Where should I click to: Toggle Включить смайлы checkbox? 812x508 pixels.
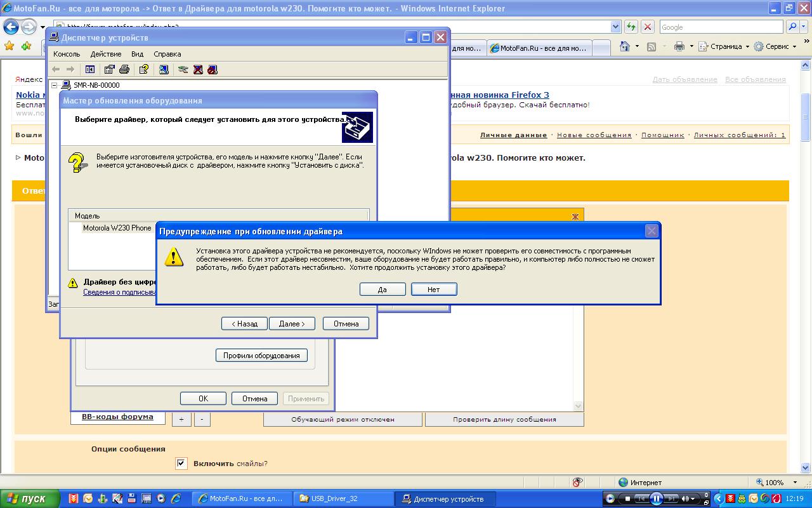[181, 464]
